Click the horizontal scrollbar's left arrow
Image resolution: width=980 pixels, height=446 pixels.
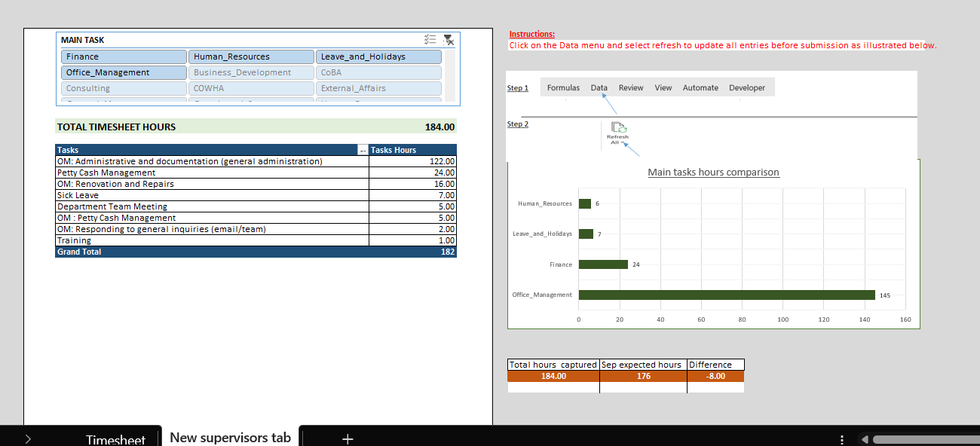point(865,439)
